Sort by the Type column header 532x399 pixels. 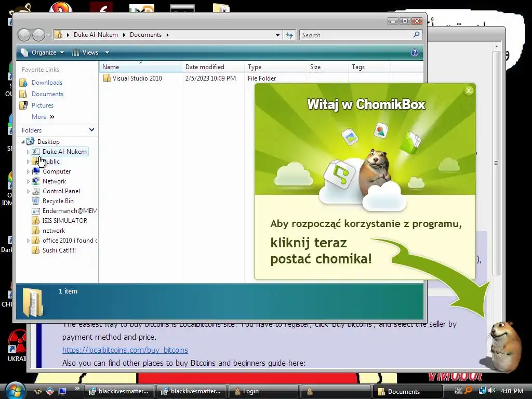(275, 67)
